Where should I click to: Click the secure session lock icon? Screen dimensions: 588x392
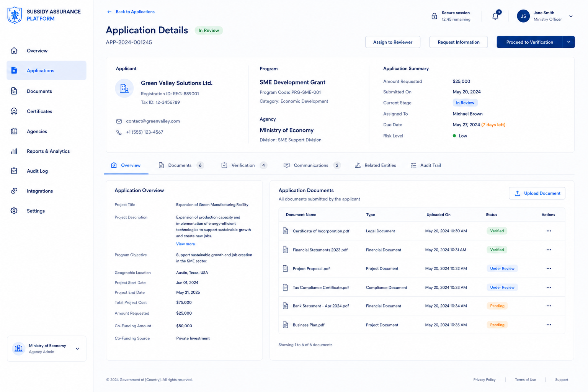coord(434,16)
